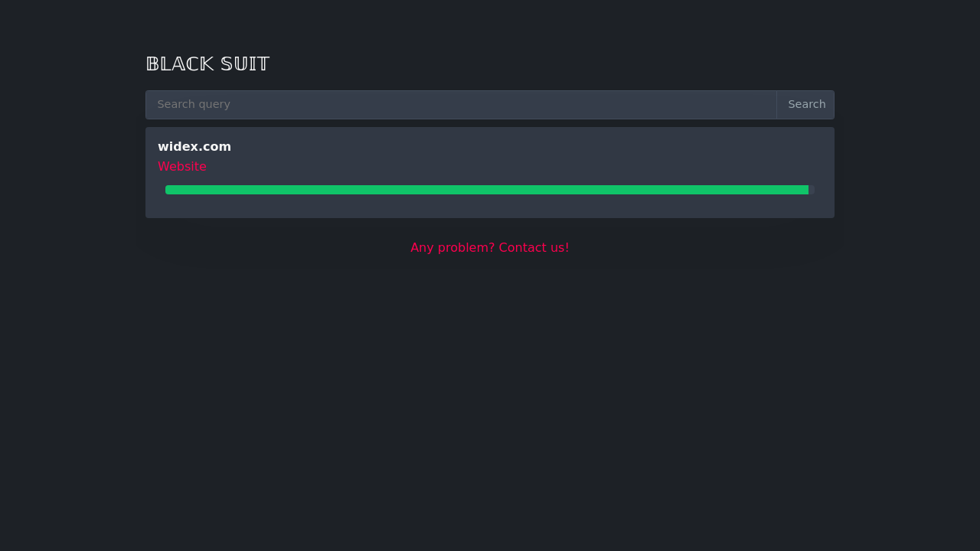Click the green progress bar
Image resolution: width=980 pixels, height=551 pixels.
pyautogui.click(x=487, y=190)
